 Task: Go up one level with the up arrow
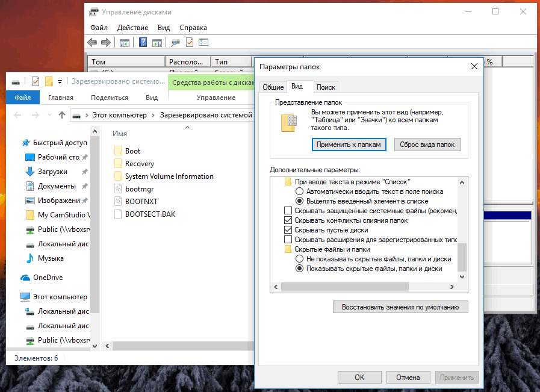point(61,115)
